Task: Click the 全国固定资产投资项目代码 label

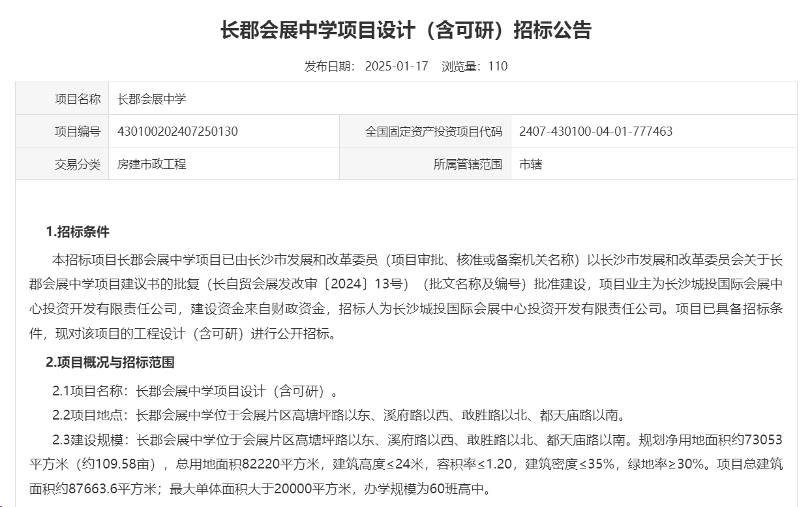Action: point(434,132)
